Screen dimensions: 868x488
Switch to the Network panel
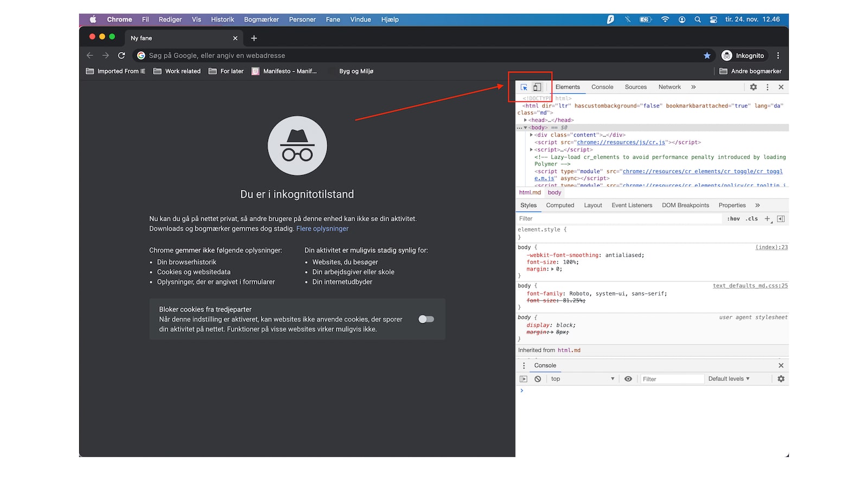coord(669,87)
